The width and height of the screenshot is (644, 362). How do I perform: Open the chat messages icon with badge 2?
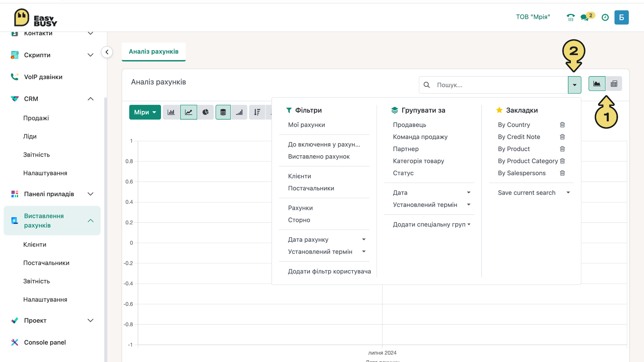click(x=585, y=17)
